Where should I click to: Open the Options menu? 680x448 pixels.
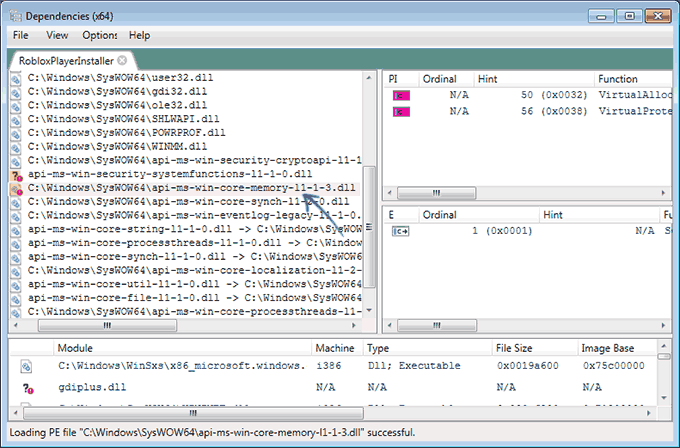[x=100, y=35]
